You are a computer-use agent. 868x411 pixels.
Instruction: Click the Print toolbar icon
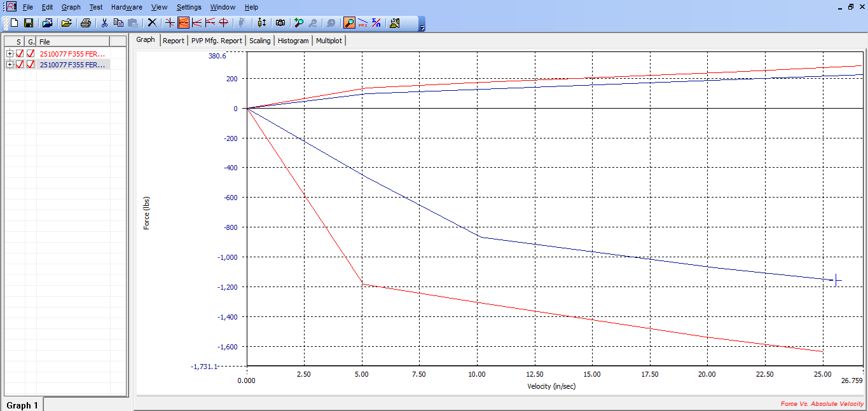86,23
